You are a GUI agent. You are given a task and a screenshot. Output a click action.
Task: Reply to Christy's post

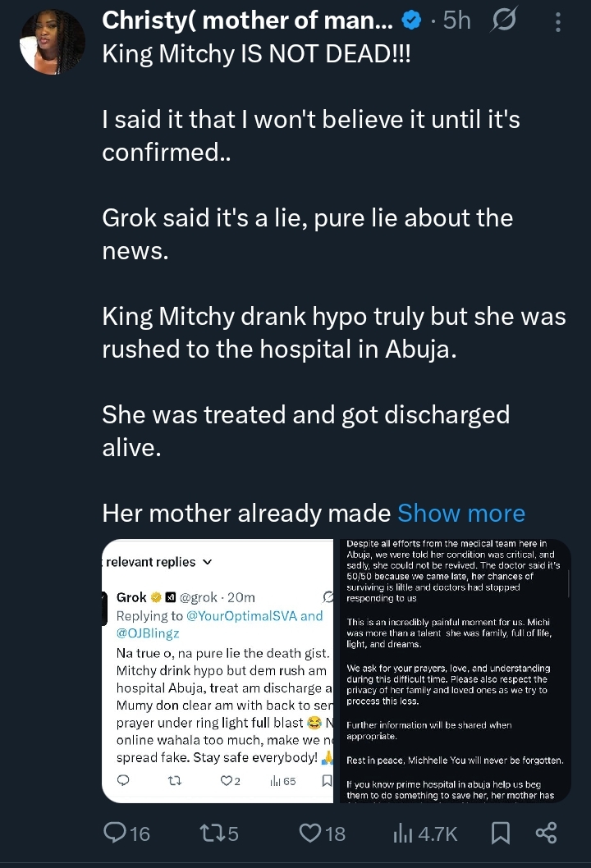126,834
